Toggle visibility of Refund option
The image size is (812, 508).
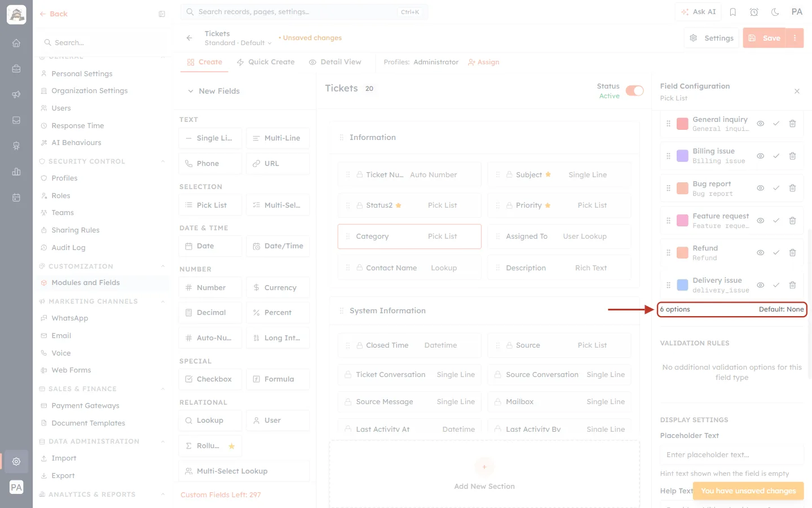(x=760, y=253)
